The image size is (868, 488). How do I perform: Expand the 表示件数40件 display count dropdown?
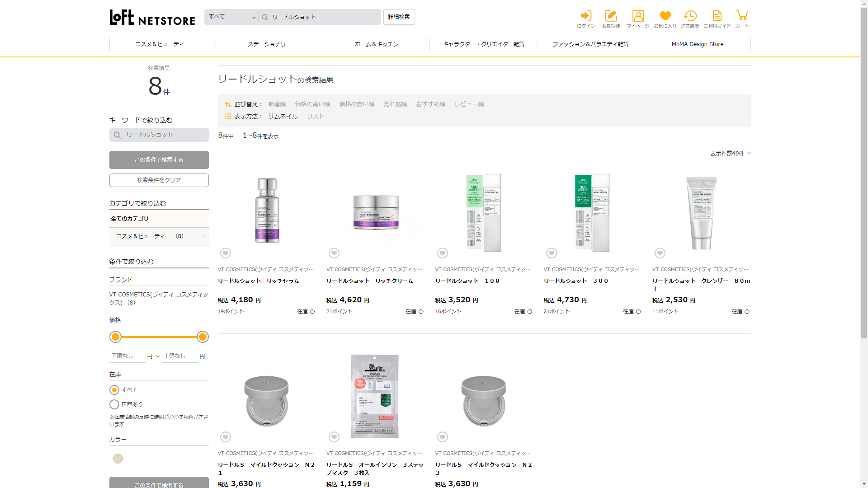click(x=730, y=154)
